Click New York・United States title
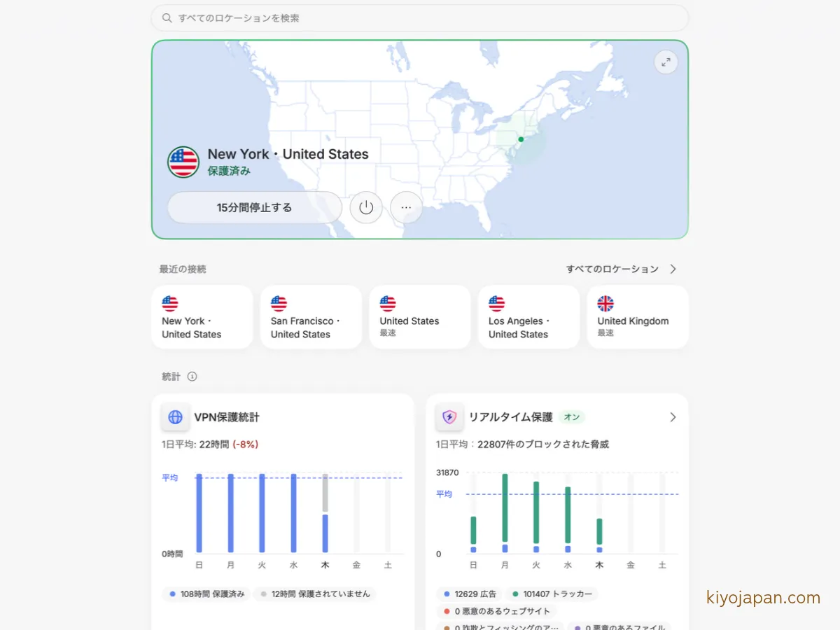 (x=288, y=154)
